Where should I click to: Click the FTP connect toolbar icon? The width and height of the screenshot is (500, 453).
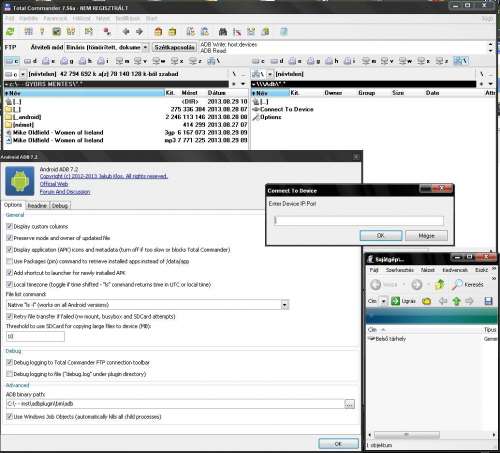pyautogui.click(x=191, y=32)
